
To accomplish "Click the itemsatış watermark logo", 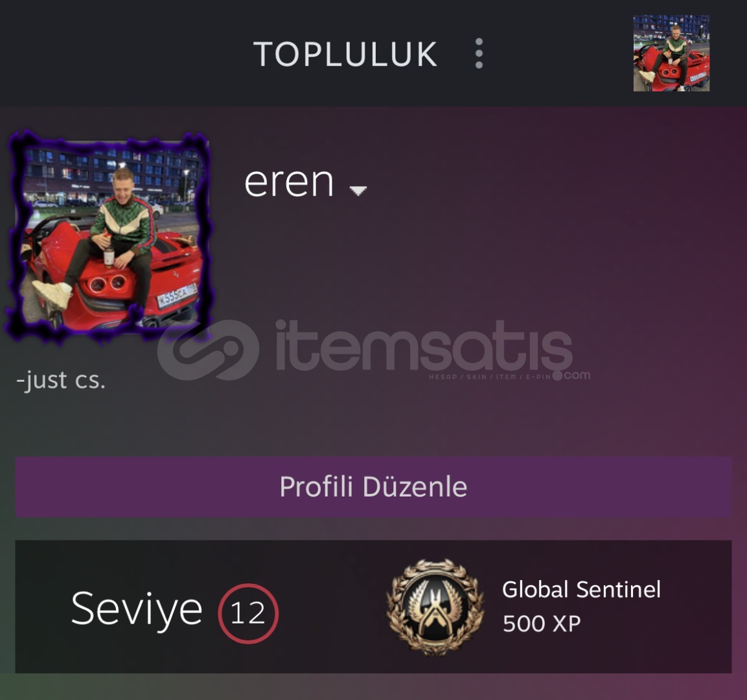I will (x=208, y=350).
